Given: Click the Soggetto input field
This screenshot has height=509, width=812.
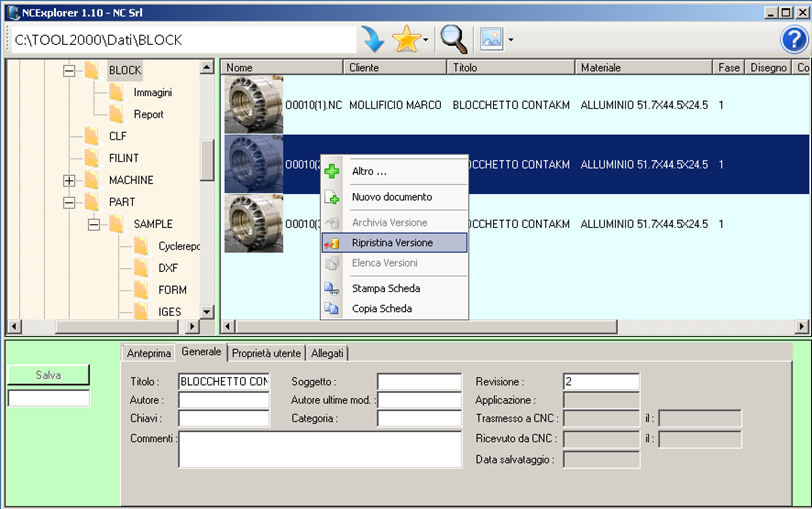Looking at the screenshot, I should [419, 382].
